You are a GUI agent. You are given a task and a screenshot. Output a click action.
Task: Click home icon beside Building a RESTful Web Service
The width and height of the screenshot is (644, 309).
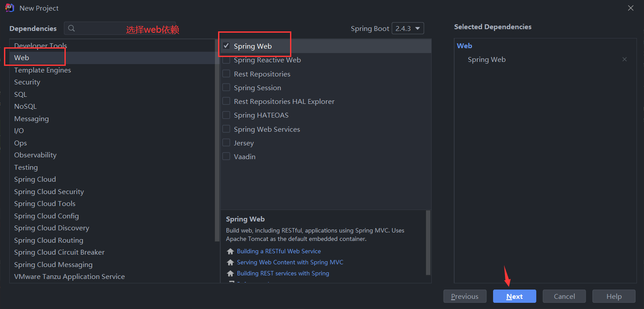click(x=230, y=252)
